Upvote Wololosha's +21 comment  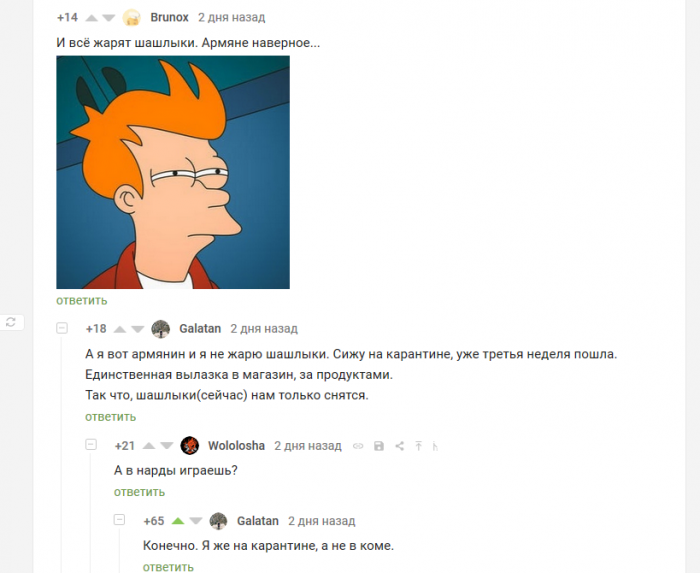coord(149,446)
